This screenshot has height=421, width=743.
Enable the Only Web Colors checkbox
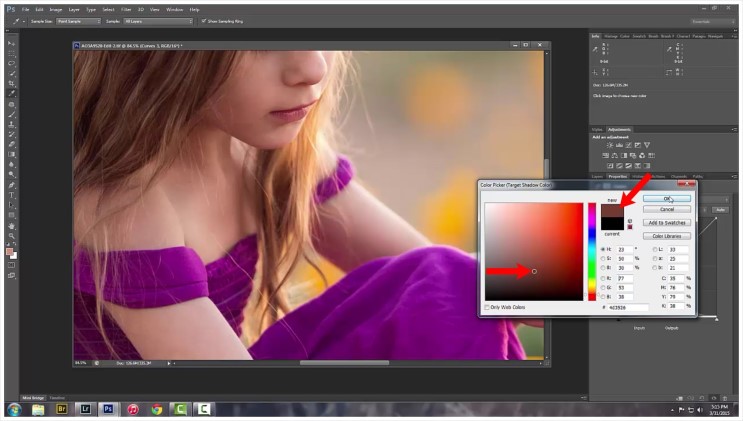(488, 307)
